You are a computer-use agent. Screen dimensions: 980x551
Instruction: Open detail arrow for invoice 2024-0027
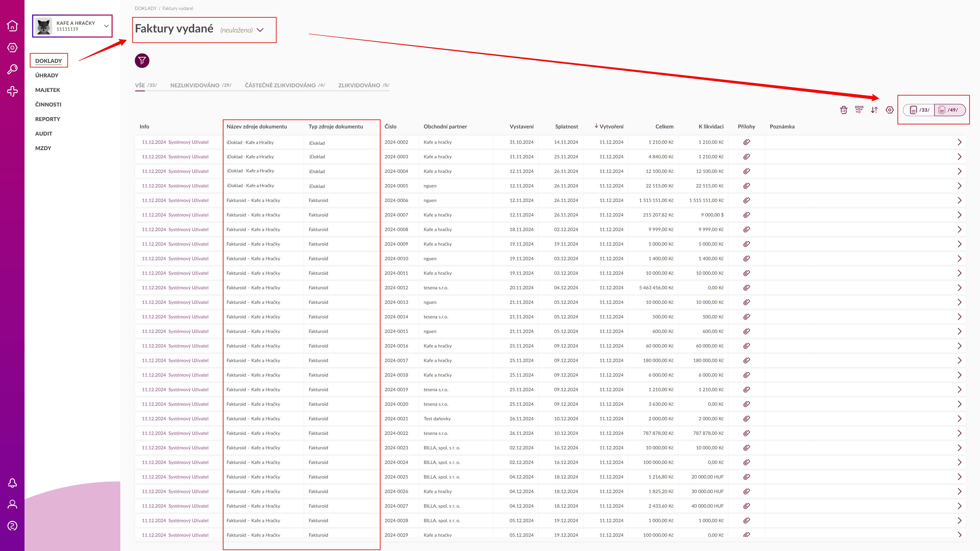(960, 506)
